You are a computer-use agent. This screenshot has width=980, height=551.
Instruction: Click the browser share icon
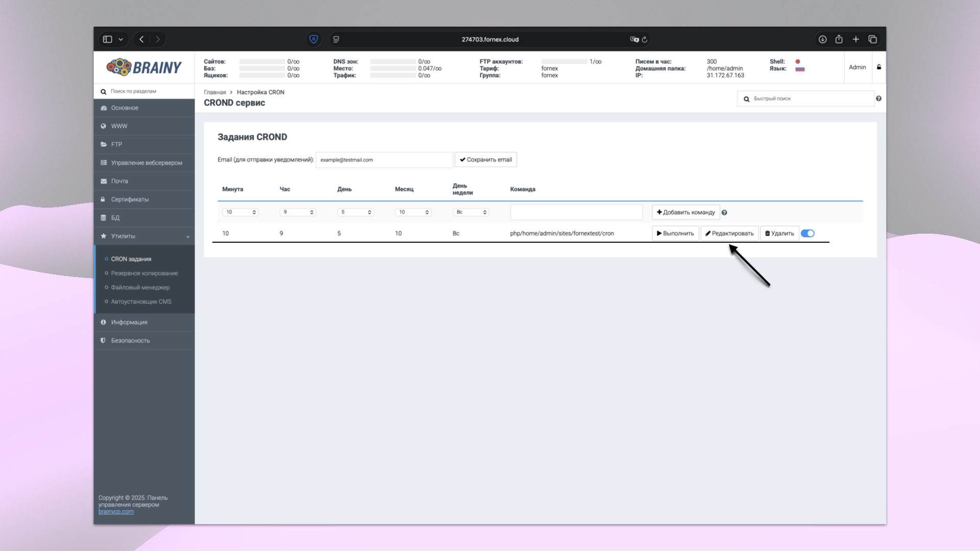[839, 39]
